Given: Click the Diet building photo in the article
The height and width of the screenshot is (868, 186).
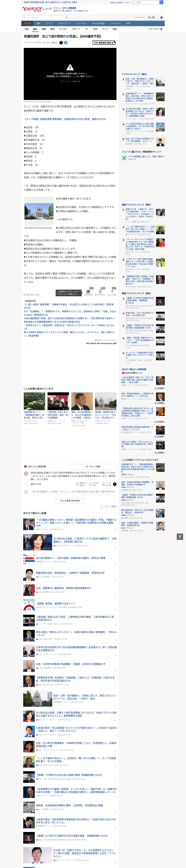Looking at the screenshot, I should tap(39, 211).
